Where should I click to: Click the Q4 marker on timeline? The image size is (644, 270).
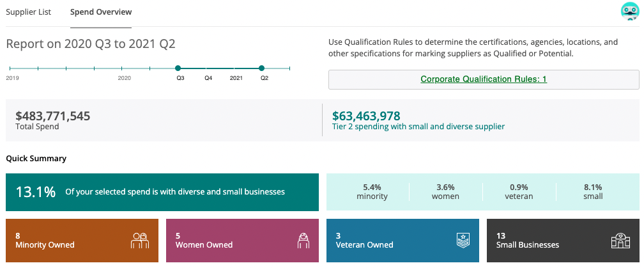[208, 68]
